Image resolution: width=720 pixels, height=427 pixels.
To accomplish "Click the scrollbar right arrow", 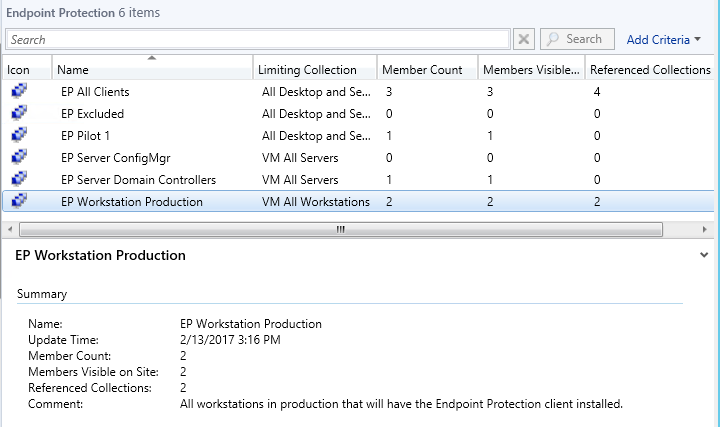I will [x=710, y=229].
